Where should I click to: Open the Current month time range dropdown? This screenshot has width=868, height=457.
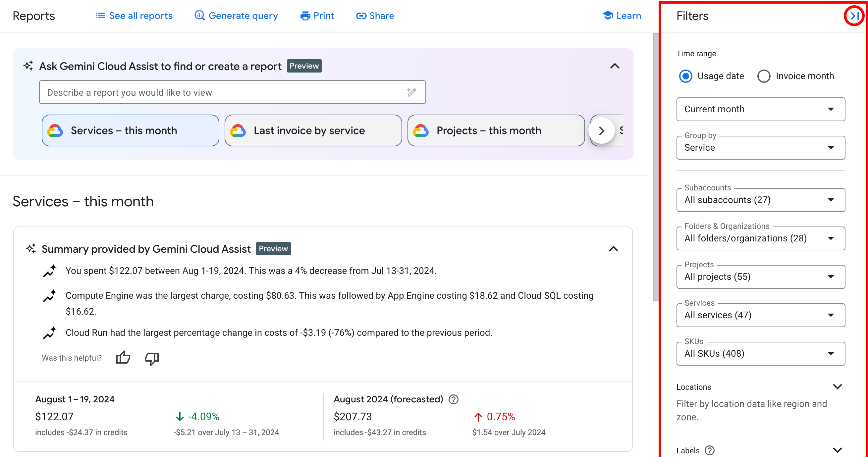(759, 109)
